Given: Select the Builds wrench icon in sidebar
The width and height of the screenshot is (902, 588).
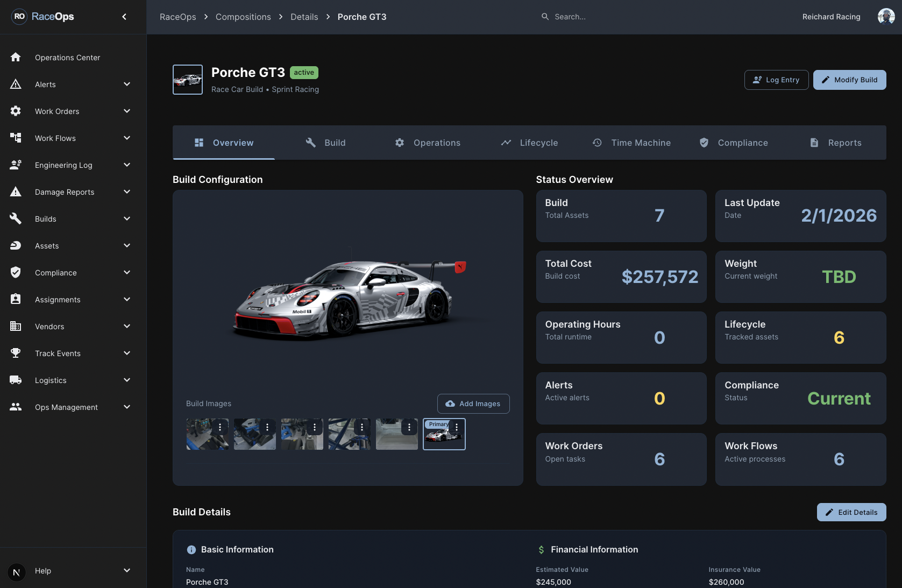Looking at the screenshot, I should 16,218.
